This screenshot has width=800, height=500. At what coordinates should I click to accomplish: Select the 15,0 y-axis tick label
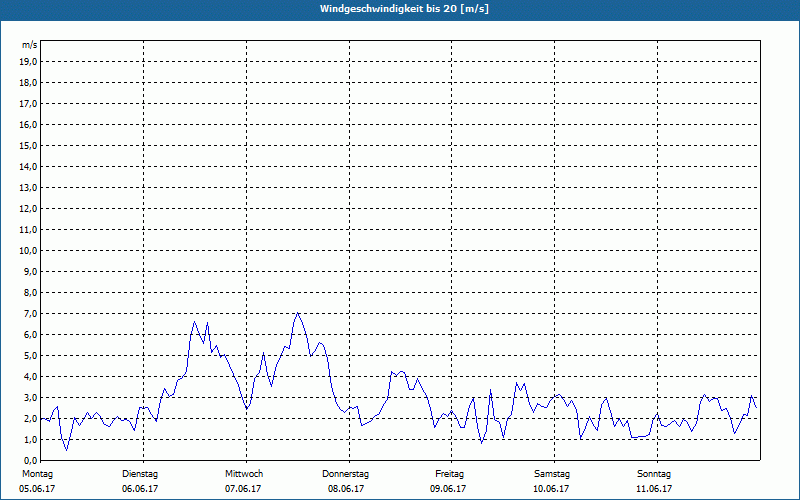tap(29, 145)
